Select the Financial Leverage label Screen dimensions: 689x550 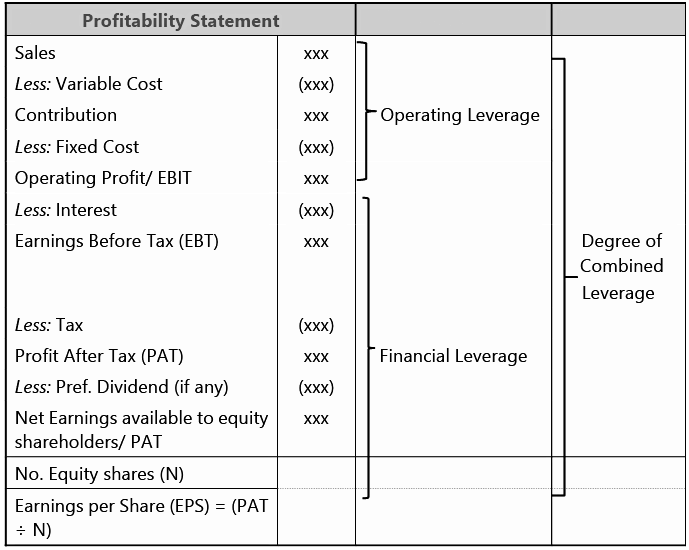click(x=453, y=356)
